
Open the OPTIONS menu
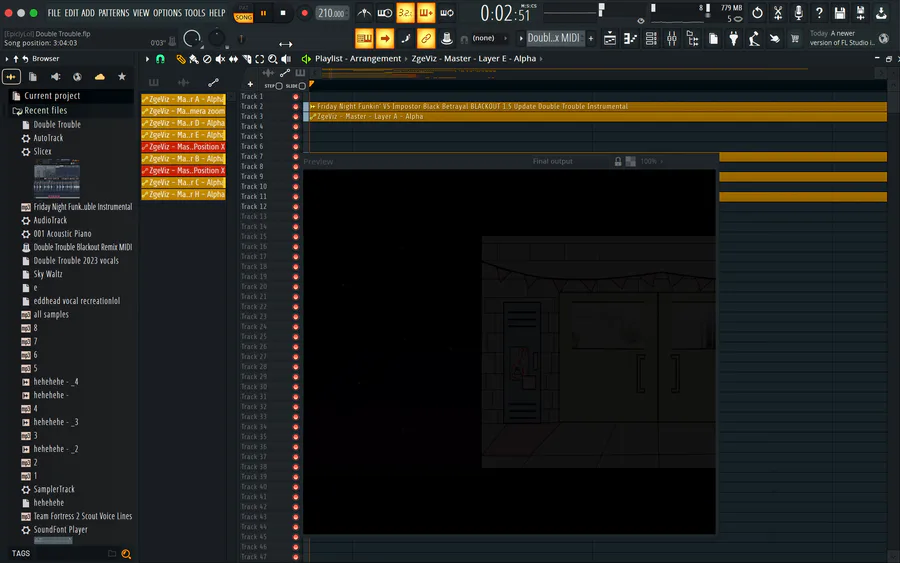click(167, 13)
